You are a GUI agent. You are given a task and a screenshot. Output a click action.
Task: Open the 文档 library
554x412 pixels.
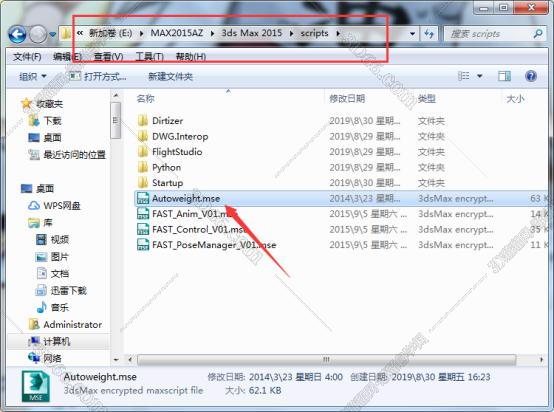[60, 273]
